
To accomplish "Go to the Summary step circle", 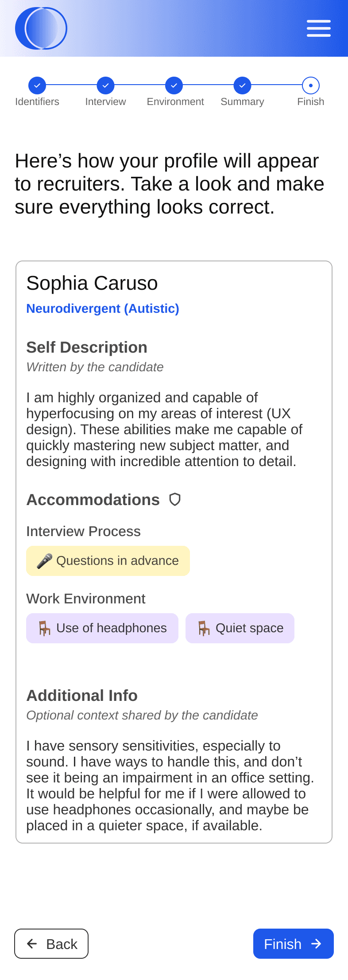I will tap(242, 86).
